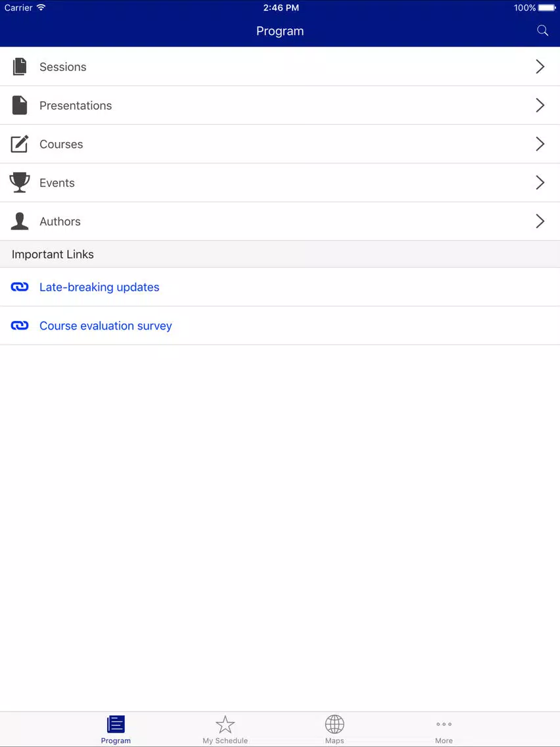The image size is (560, 747).
Task: Click the Presentations file icon
Action: [x=20, y=105]
